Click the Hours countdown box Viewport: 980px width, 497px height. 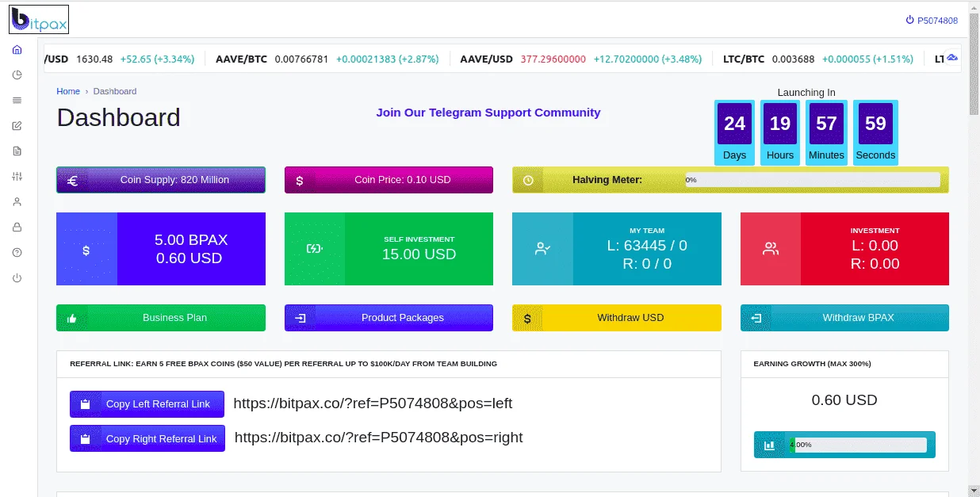coord(780,132)
